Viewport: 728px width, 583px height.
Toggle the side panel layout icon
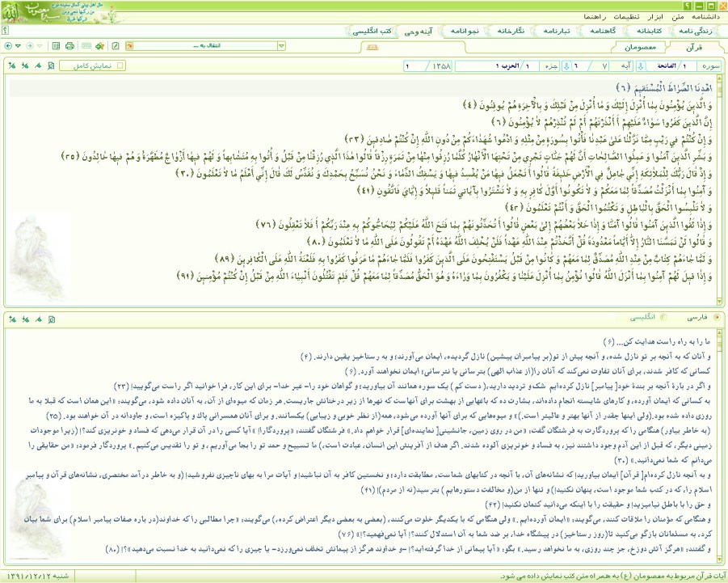coord(57,46)
